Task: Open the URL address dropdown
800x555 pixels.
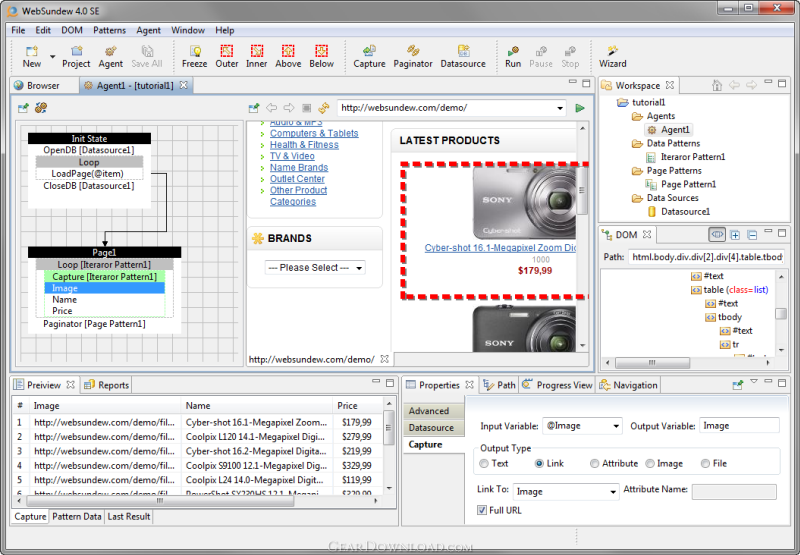Action: [x=560, y=108]
